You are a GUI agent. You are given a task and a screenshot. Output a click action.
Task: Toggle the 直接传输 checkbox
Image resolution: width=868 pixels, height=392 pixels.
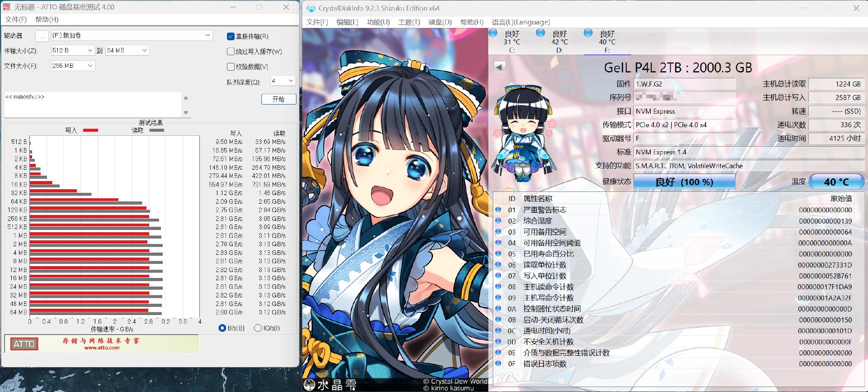pyautogui.click(x=231, y=36)
